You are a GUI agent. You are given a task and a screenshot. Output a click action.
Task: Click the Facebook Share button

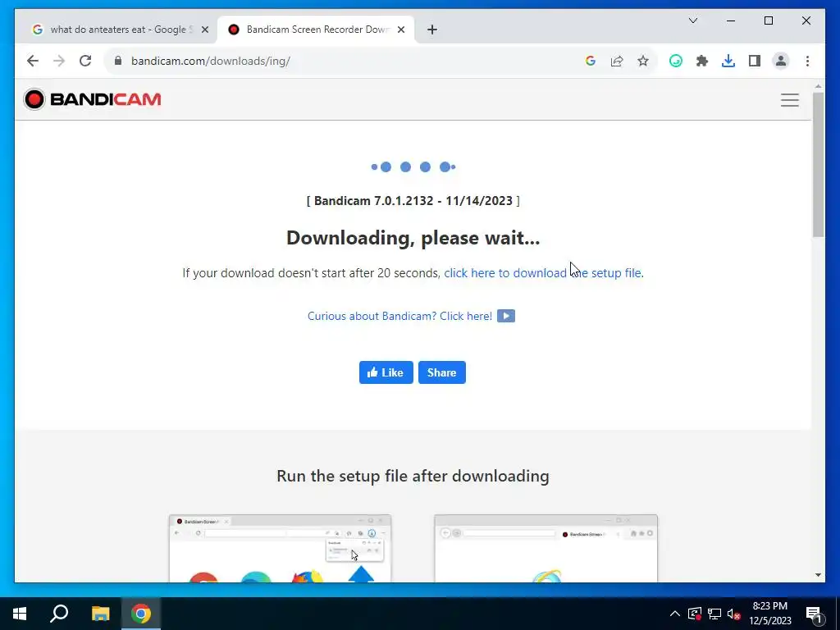pyautogui.click(x=442, y=372)
